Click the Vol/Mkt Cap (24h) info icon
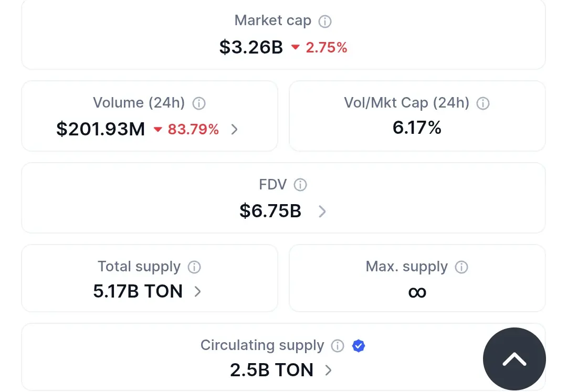Viewport: 567px width, 392px height. pos(483,103)
